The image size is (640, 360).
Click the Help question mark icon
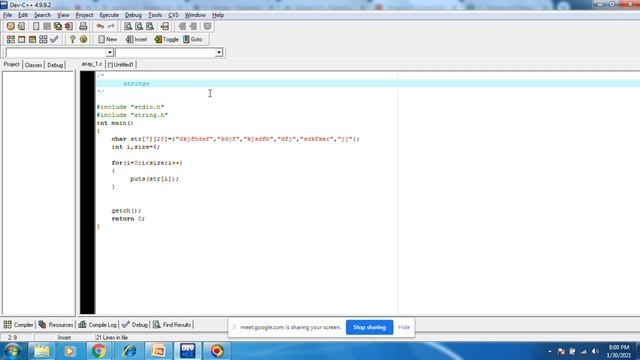coord(72,39)
